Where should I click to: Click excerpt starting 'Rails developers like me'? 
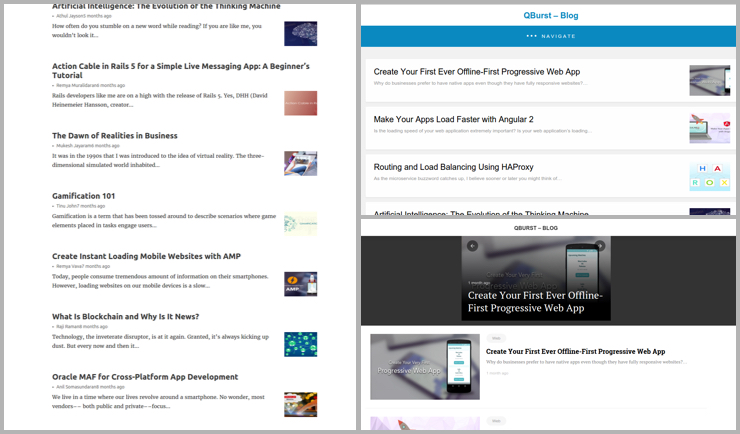(x=160, y=100)
